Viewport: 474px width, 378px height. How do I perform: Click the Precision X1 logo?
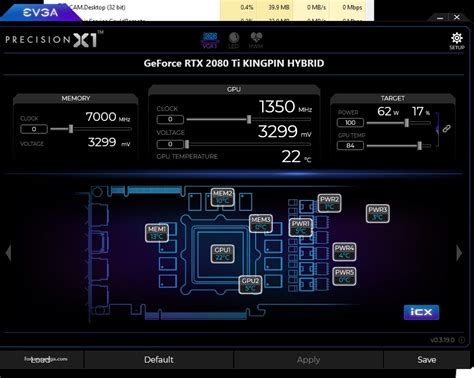pyautogui.click(x=54, y=40)
